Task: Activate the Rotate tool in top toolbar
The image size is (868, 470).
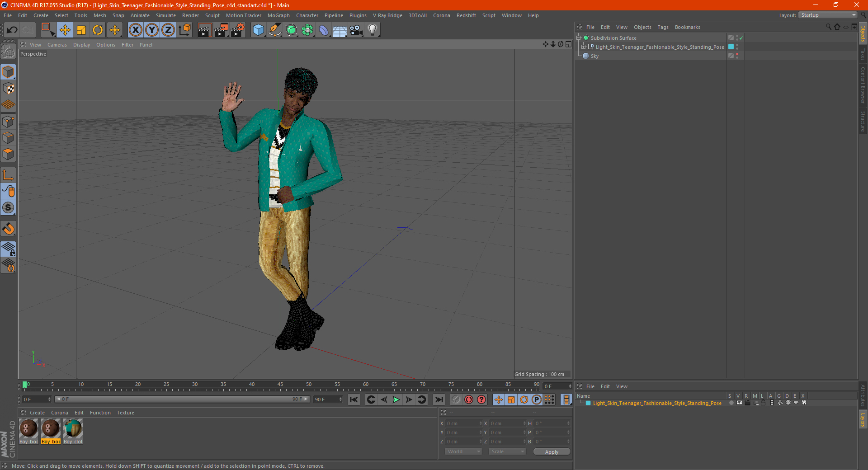Action: pos(98,30)
